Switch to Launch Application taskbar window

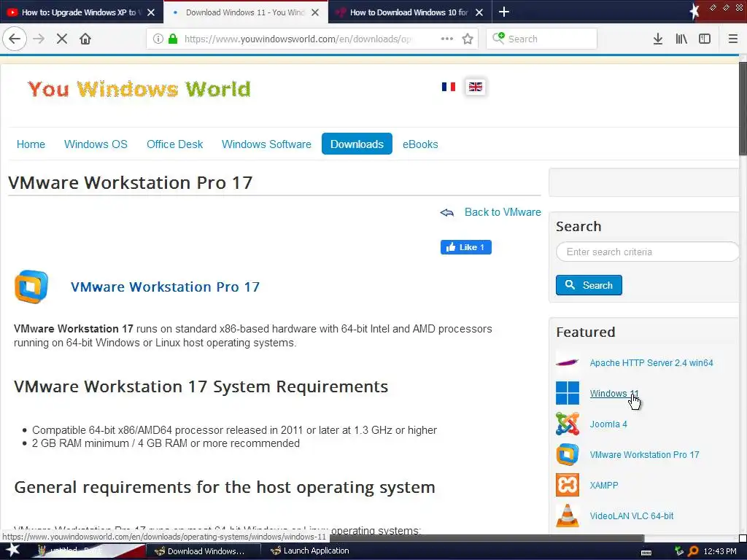(x=309, y=551)
